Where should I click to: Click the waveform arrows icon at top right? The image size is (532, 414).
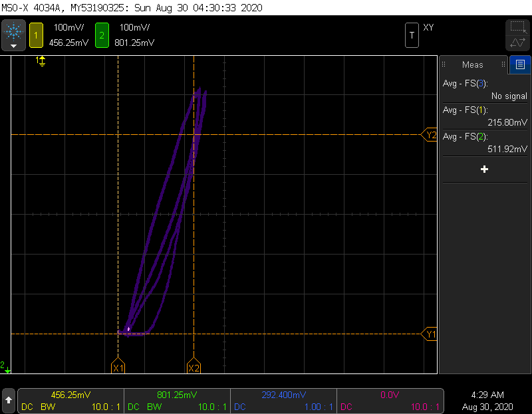coord(517,43)
